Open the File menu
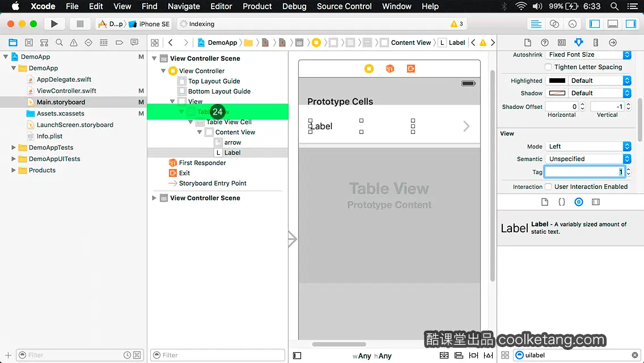Image resolution: width=644 pixels, height=363 pixels. pyautogui.click(x=72, y=6)
